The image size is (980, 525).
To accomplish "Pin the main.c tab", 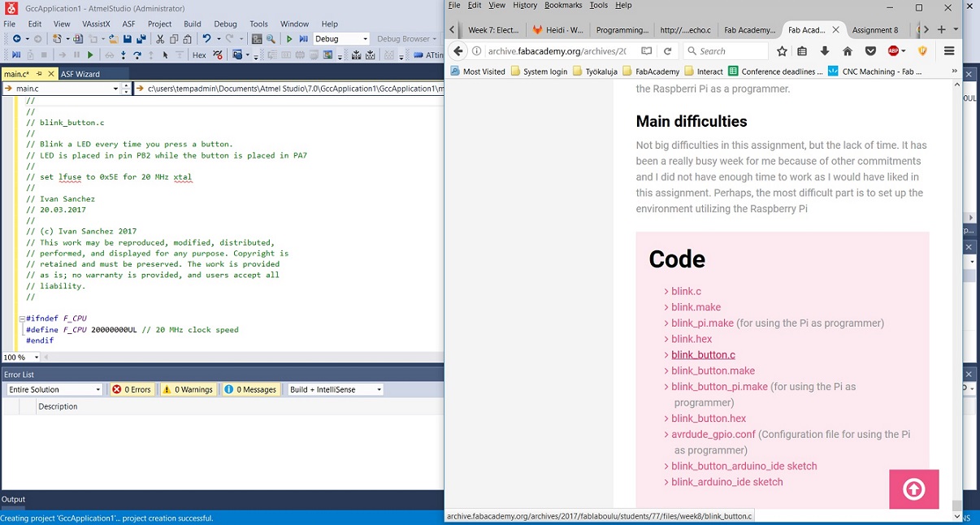I will [39, 74].
